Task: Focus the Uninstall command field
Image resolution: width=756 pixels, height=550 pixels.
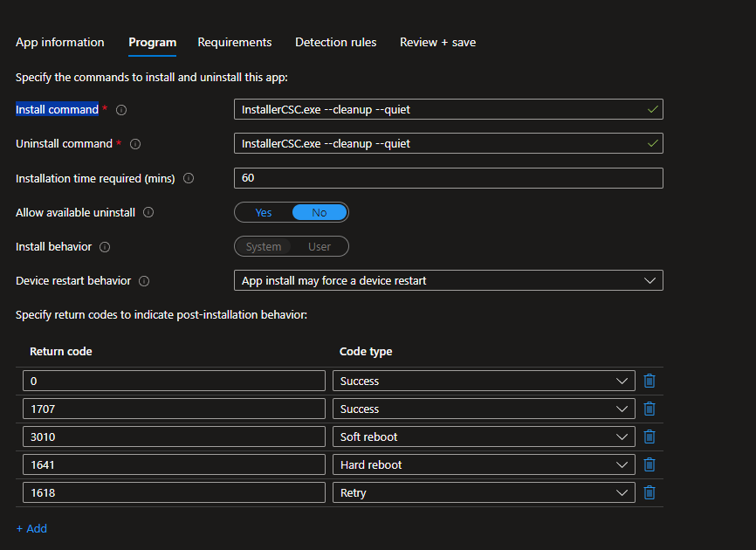Action: pos(449,144)
